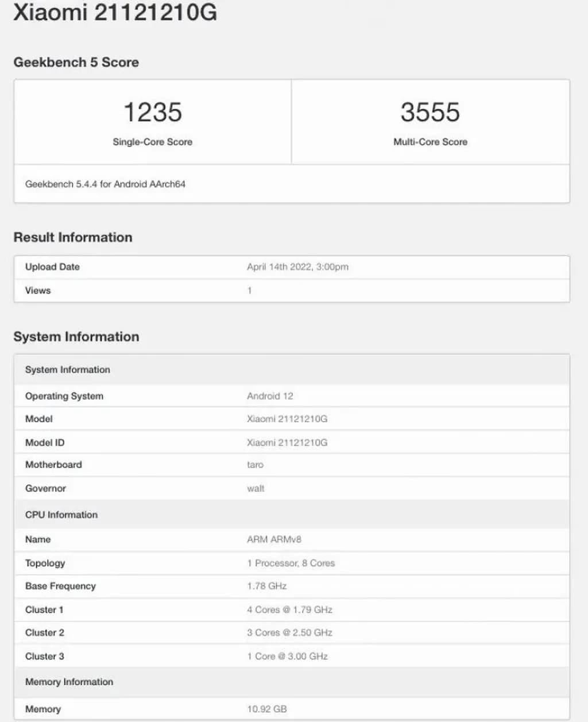Click the Geekbench 5 Score heading
Viewport: 588px width, 722px height.
76,62
